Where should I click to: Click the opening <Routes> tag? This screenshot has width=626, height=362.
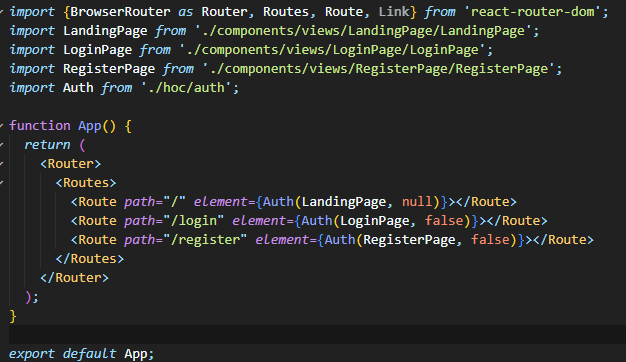[86, 183]
